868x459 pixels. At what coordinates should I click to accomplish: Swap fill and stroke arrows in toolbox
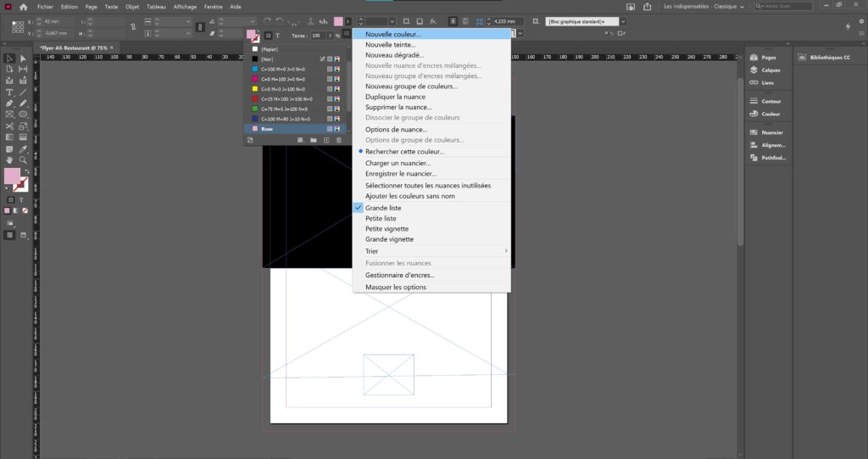click(26, 171)
